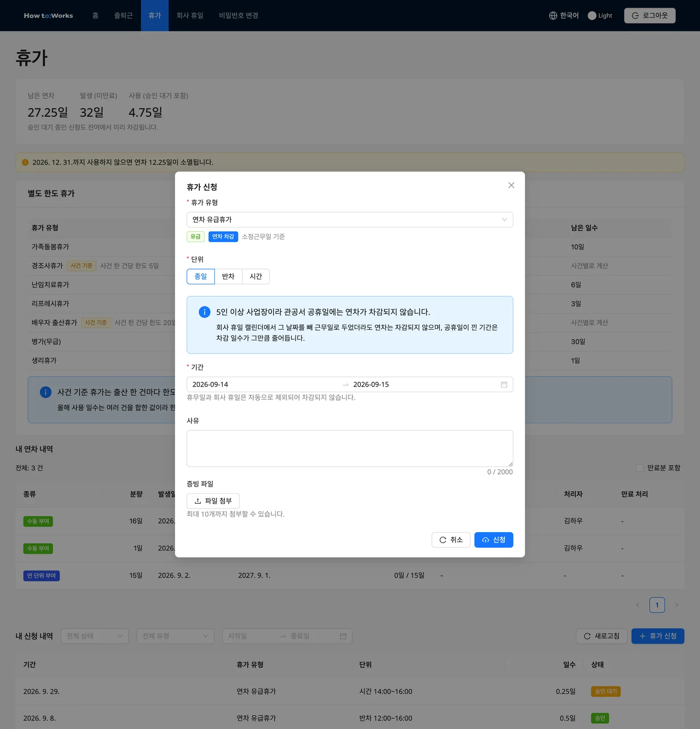
Task: Click the 신청 submit button
Action: tap(493, 540)
